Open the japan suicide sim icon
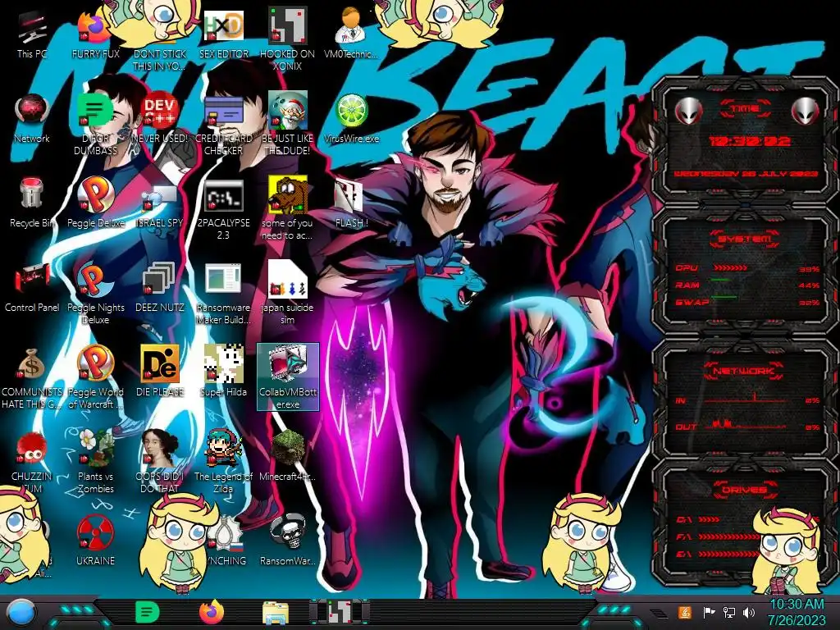The width and height of the screenshot is (840, 630). (287, 293)
